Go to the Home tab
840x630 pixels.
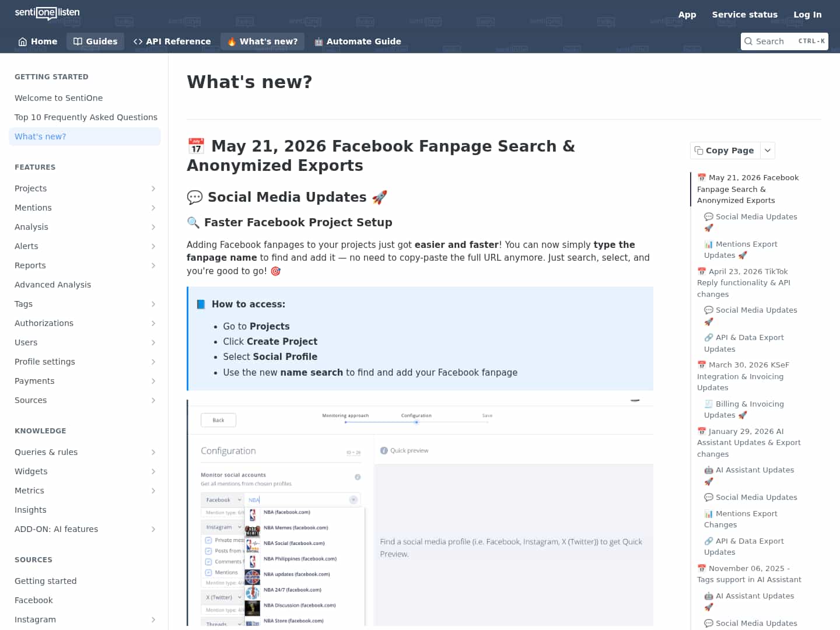tap(38, 41)
